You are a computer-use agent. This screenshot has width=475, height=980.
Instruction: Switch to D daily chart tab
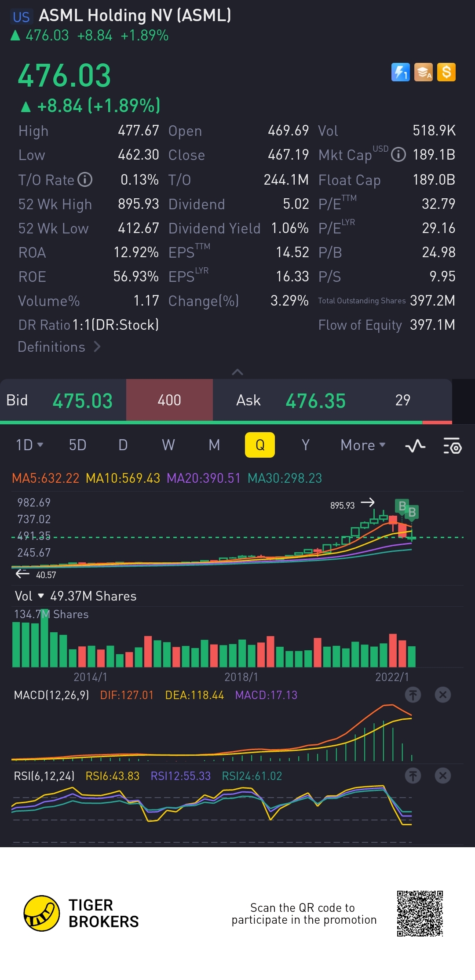point(123,445)
